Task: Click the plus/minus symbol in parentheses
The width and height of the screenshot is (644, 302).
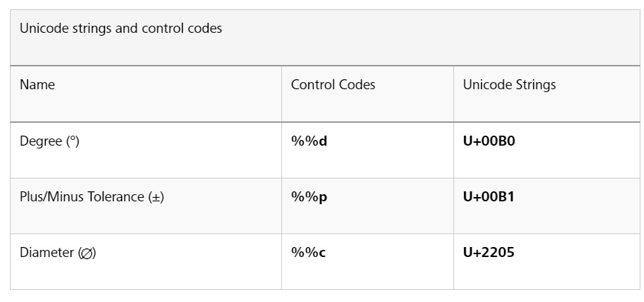Action: click(x=156, y=198)
